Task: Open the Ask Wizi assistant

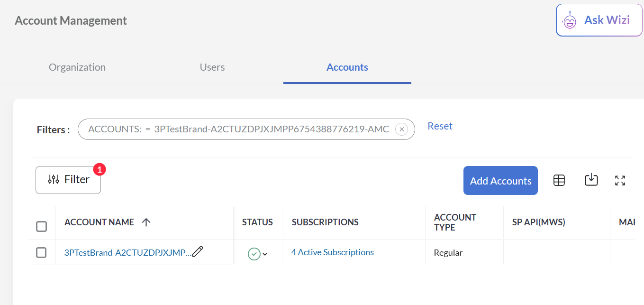Action: (599, 20)
